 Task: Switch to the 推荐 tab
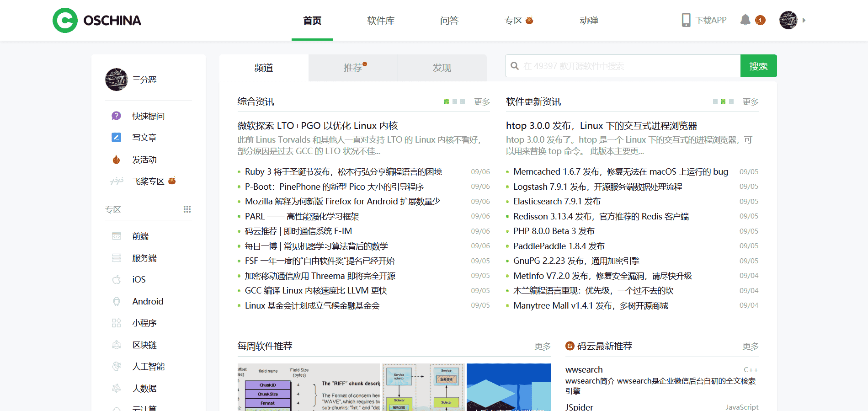click(x=353, y=68)
